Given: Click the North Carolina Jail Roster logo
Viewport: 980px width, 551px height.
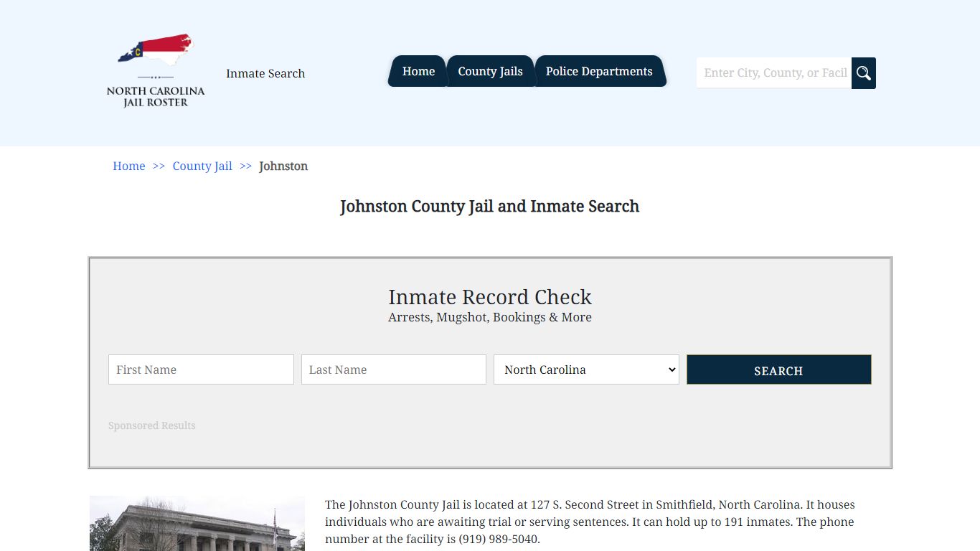Looking at the screenshot, I should (x=156, y=70).
